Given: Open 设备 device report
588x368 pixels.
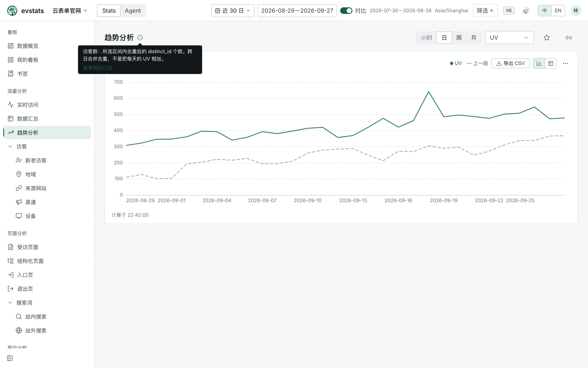Looking at the screenshot, I should point(47,216).
